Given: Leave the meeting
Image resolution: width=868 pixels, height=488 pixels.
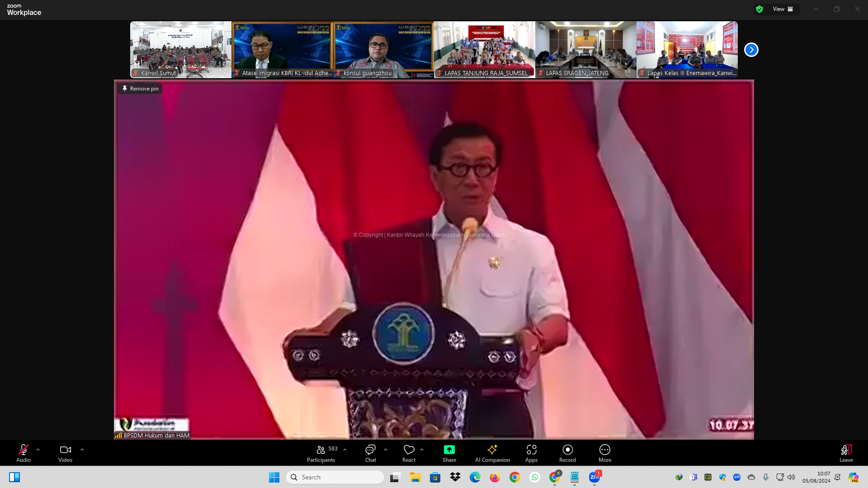Looking at the screenshot, I should [846, 450].
